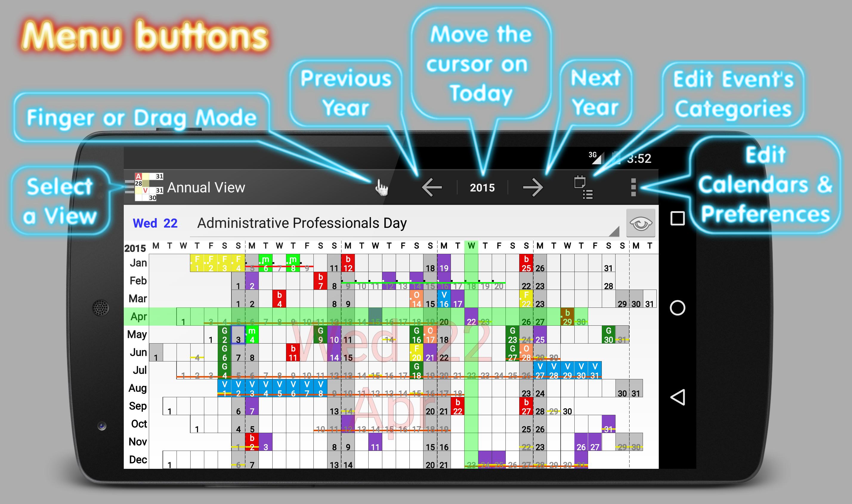
Task: Select the A category color swatch
Action: tap(137, 177)
